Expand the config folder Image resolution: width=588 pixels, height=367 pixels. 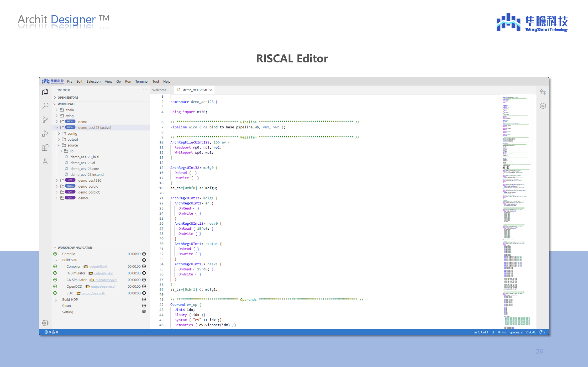[59, 134]
